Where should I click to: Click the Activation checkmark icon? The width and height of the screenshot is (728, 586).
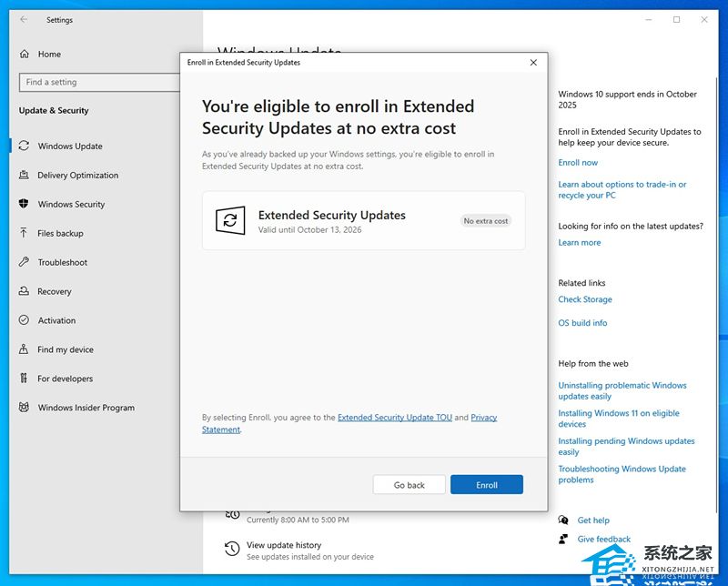[24, 320]
